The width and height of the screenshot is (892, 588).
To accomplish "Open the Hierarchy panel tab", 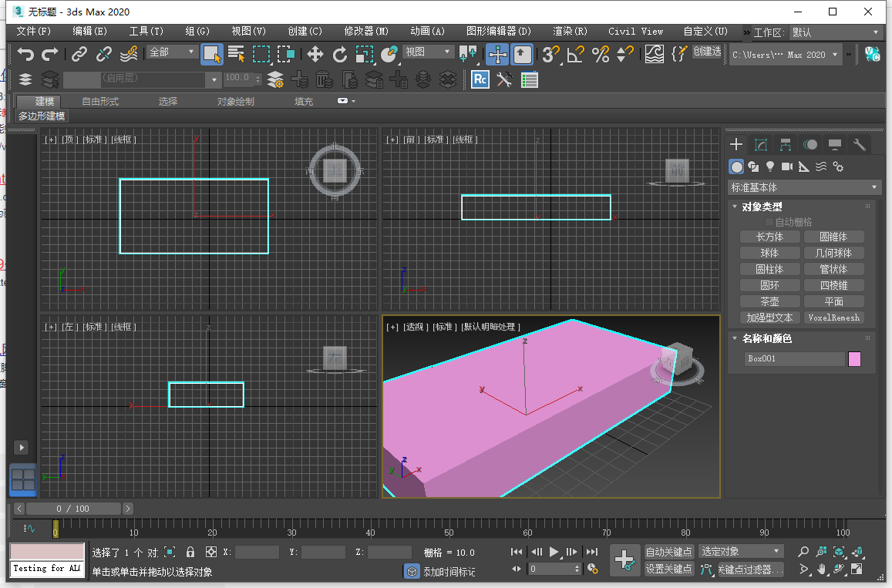I will 786,145.
